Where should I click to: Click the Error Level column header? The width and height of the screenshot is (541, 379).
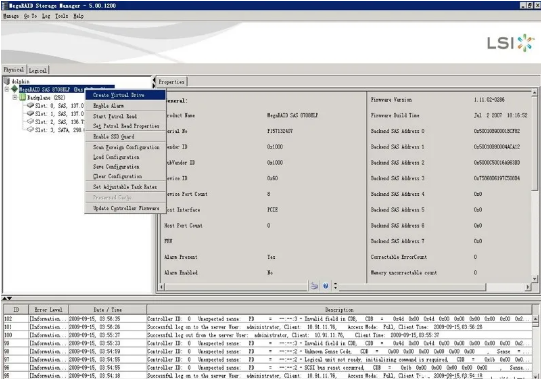point(48,310)
